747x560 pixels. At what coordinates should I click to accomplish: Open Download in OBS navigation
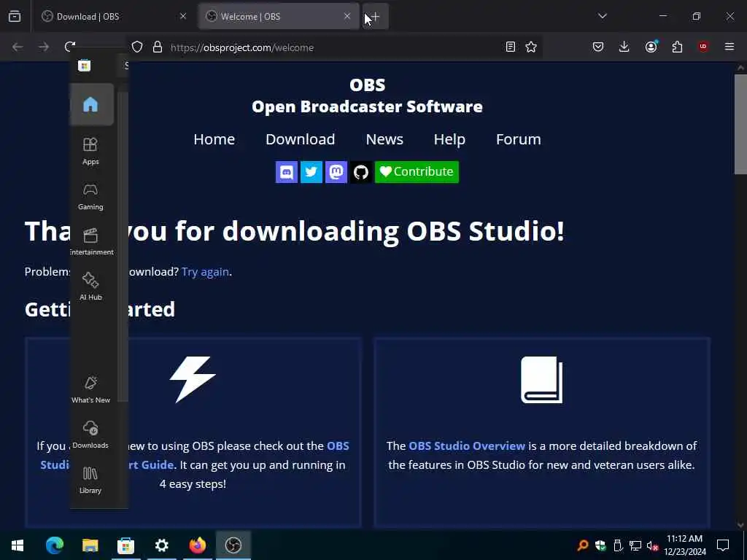pos(300,139)
